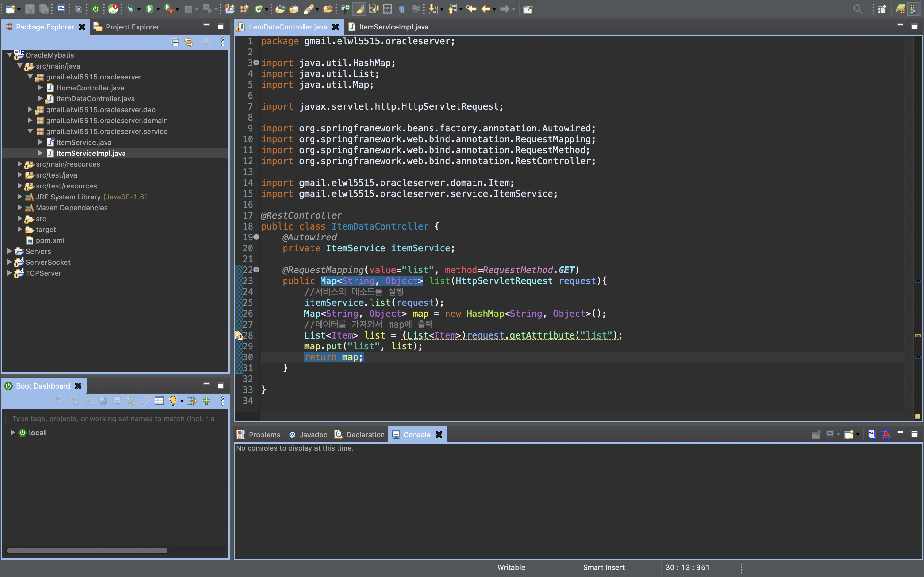Expand the local node in Boot Dashboard
The width and height of the screenshot is (924, 577).
tap(12, 432)
